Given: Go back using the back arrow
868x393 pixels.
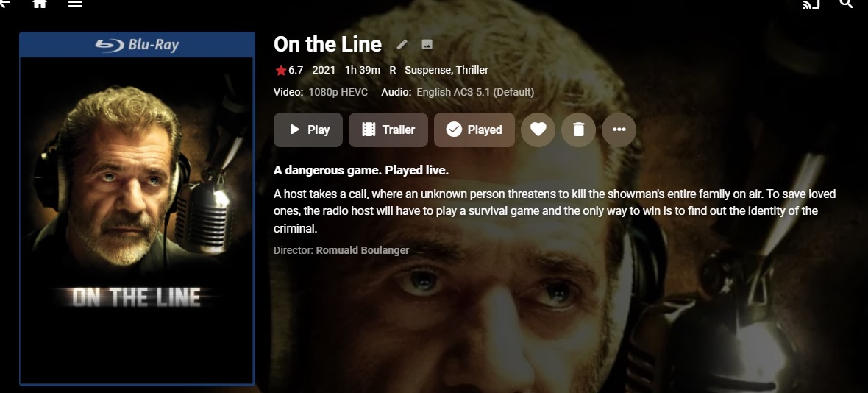Looking at the screenshot, I should point(4,3).
